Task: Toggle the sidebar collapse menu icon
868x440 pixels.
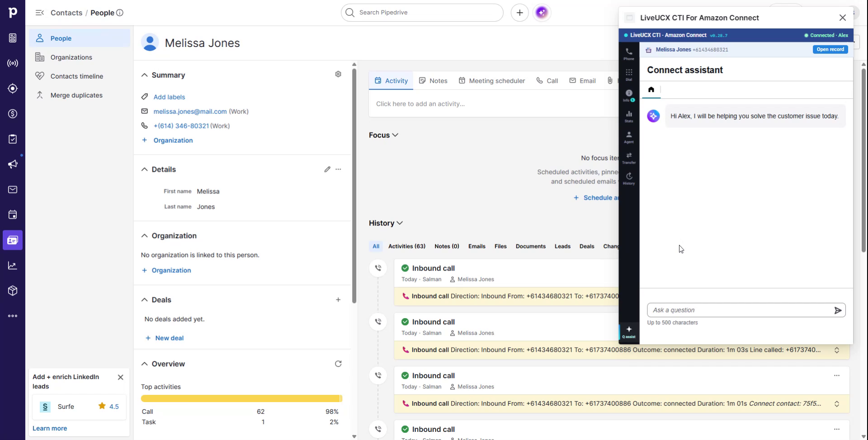Action: pyautogui.click(x=40, y=13)
